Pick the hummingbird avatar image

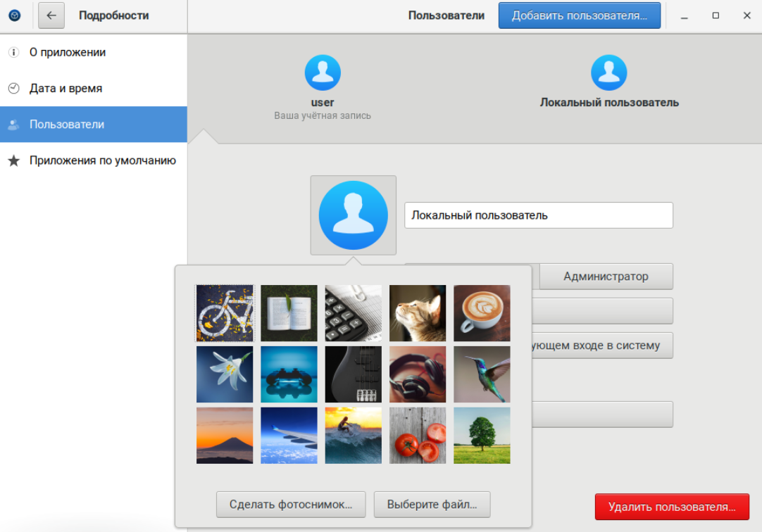pyautogui.click(x=482, y=374)
